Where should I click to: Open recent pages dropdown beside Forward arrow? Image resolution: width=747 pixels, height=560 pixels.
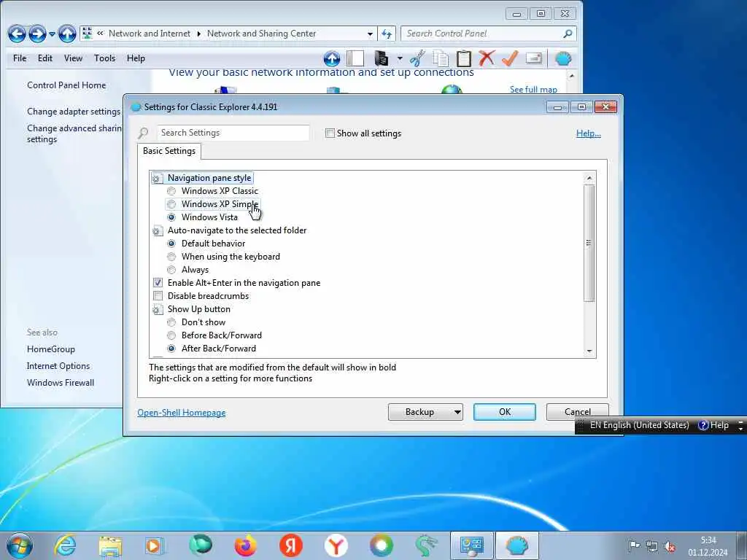[52, 34]
